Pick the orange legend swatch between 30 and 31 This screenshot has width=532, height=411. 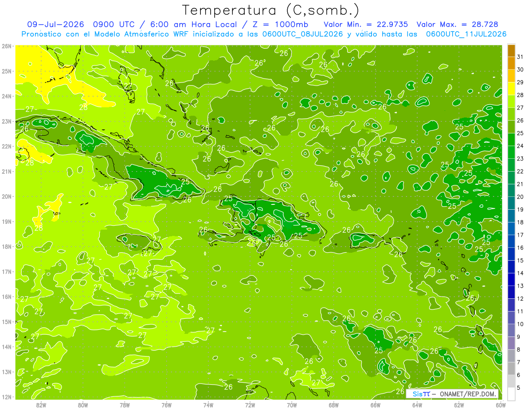click(511, 63)
